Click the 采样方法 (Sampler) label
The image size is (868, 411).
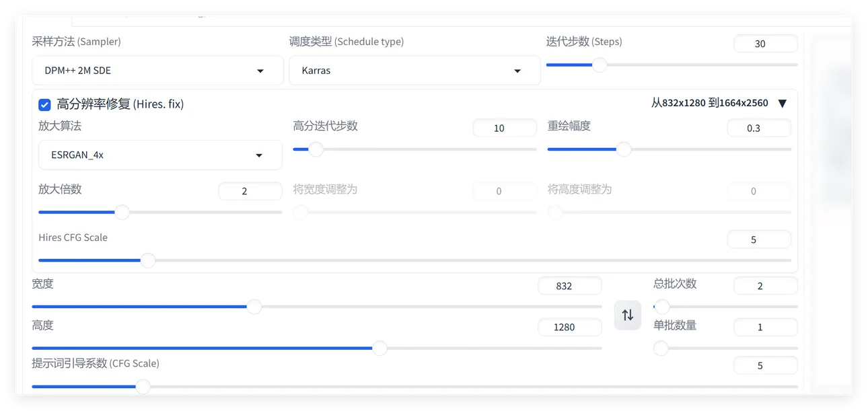(x=76, y=42)
